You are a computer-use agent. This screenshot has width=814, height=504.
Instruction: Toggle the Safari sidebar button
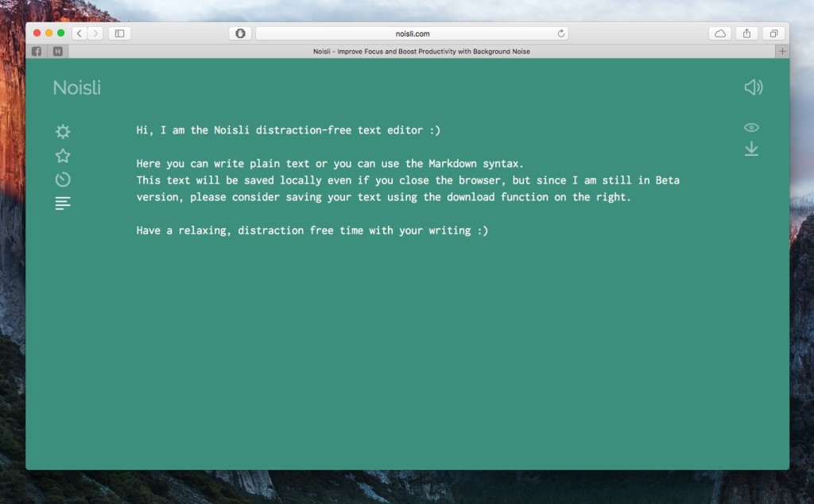point(119,33)
